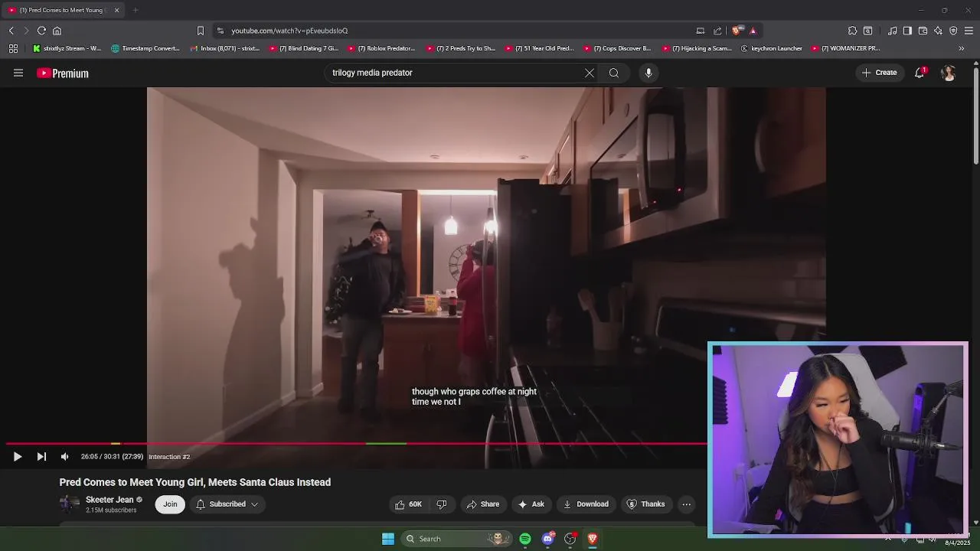
Task: Click the youtube.com address bar URL
Action: [289, 31]
